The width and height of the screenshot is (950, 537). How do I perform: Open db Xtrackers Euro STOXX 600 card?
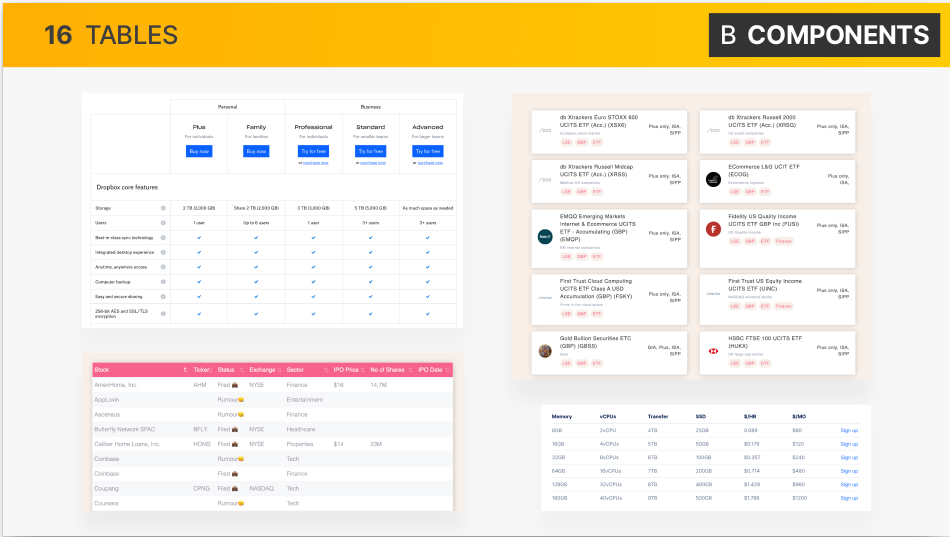[610, 132]
